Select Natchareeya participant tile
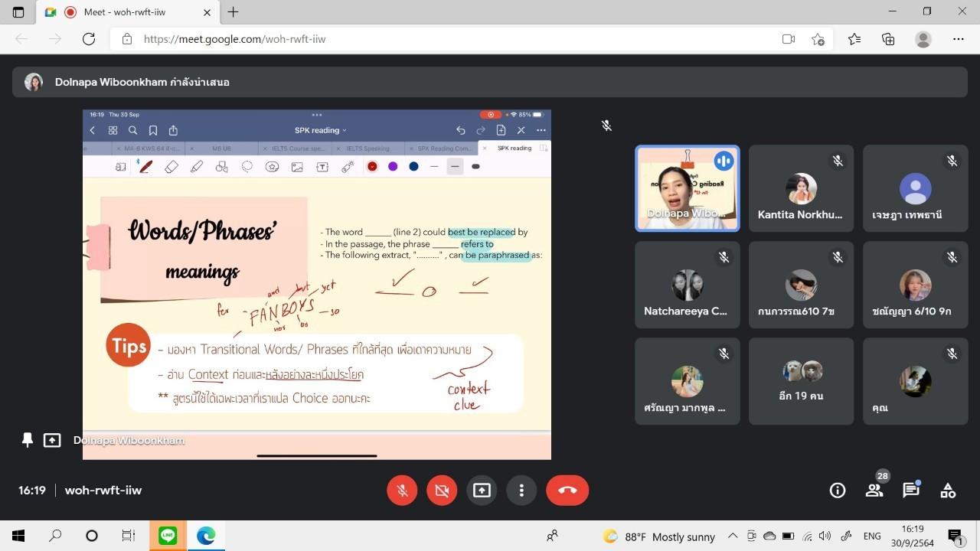The height and width of the screenshot is (551, 980). pyautogui.click(x=688, y=285)
